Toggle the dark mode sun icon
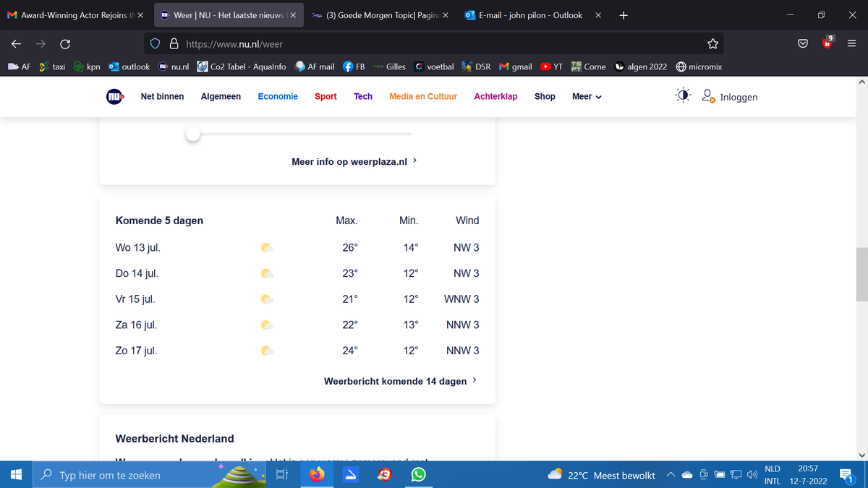The height and width of the screenshot is (488, 868). (x=682, y=96)
